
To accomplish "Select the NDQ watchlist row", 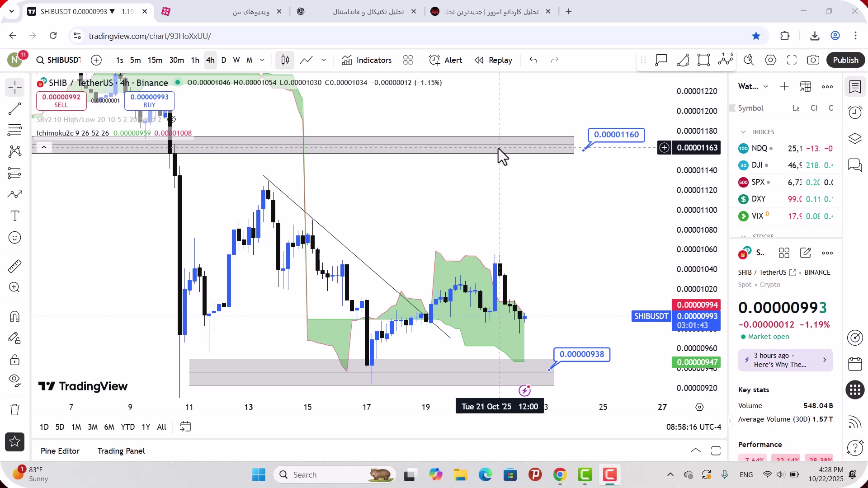I will click(786, 148).
